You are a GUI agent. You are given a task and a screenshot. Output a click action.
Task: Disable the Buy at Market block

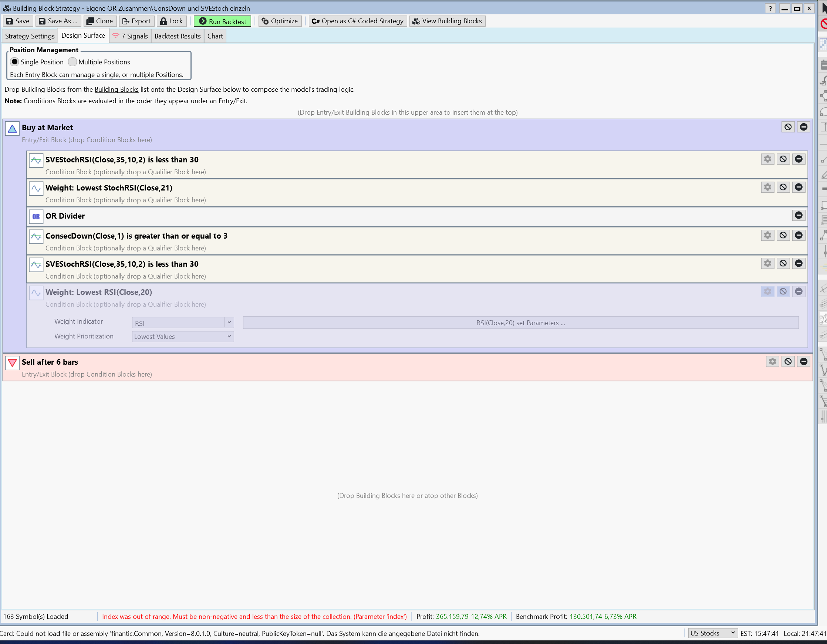pyautogui.click(x=788, y=127)
